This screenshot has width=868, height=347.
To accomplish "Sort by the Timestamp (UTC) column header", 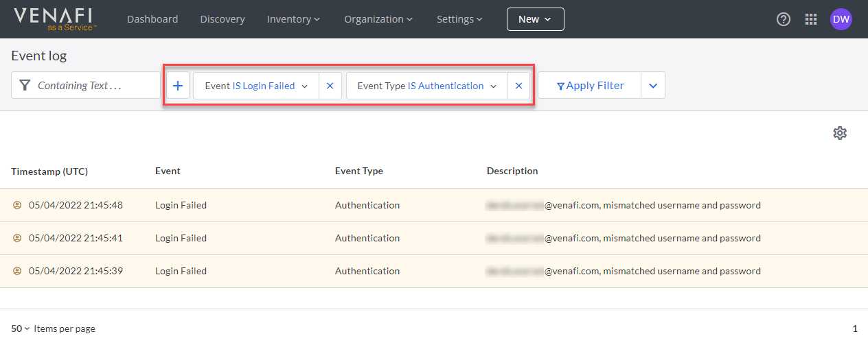I will [x=49, y=171].
